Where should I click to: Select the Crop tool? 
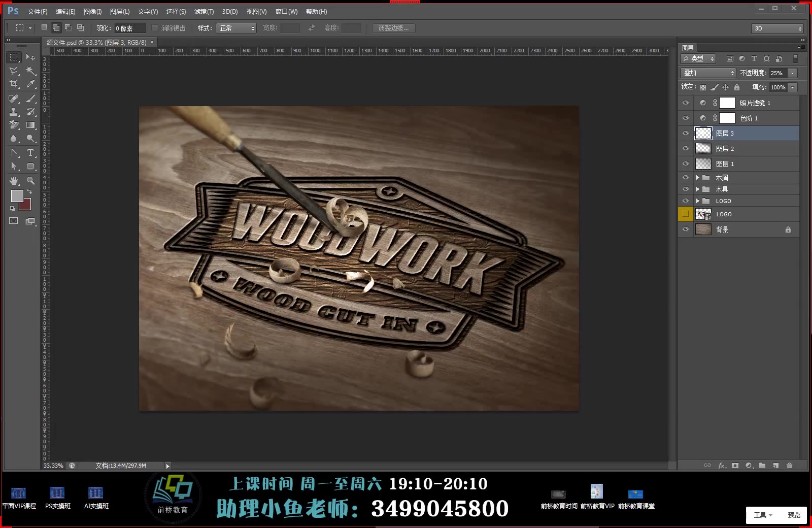point(14,84)
